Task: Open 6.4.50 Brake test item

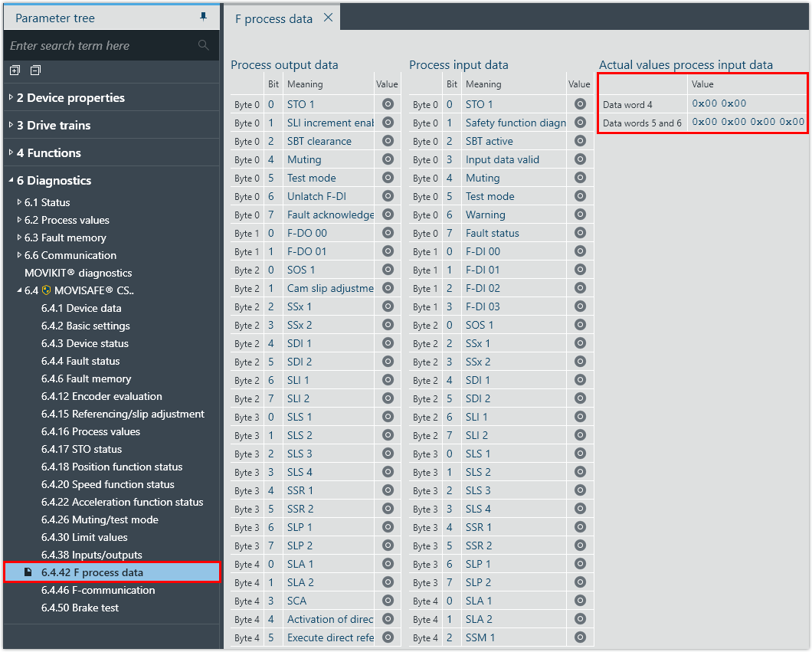Action: tap(80, 608)
